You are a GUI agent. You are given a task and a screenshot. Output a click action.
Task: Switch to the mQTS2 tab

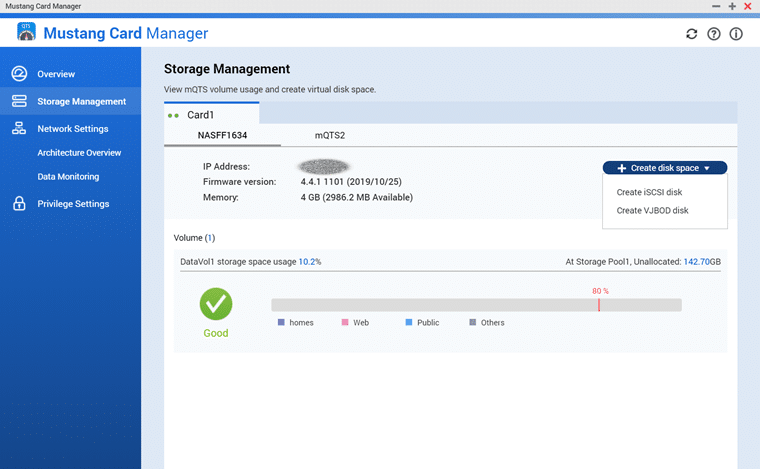[x=330, y=135]
